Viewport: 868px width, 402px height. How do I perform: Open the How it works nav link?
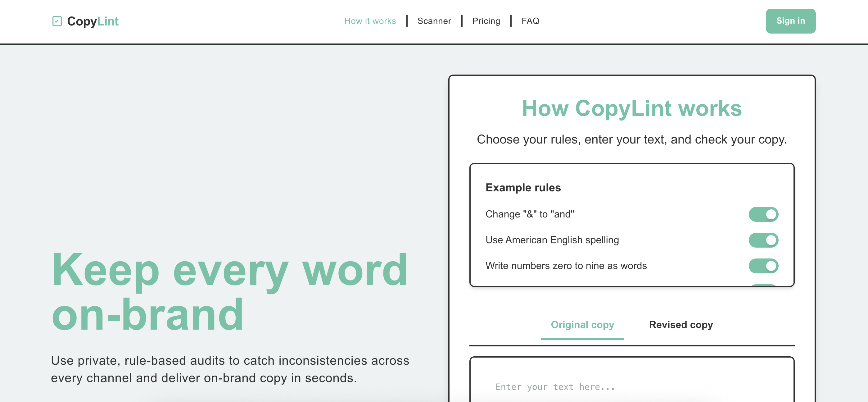[370, 21]
